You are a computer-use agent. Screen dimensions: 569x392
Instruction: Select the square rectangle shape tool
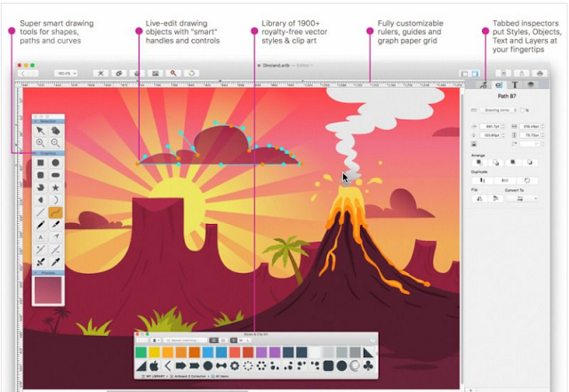click(x=40, y=163)
